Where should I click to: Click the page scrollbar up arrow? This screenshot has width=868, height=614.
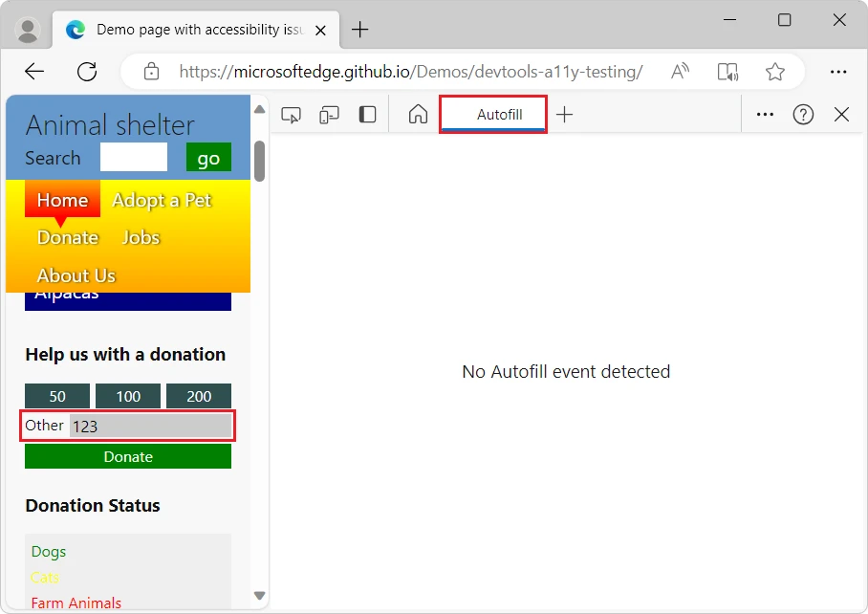[x=260, y=110]
